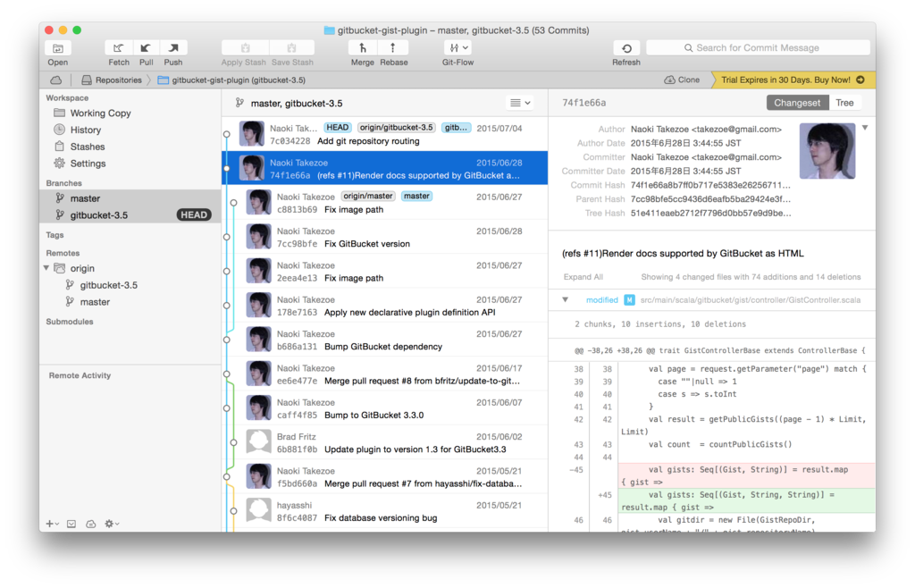915x588 pixels.
Task: Expand the commit details disclosure arrow
Action: tap(865, 127)
